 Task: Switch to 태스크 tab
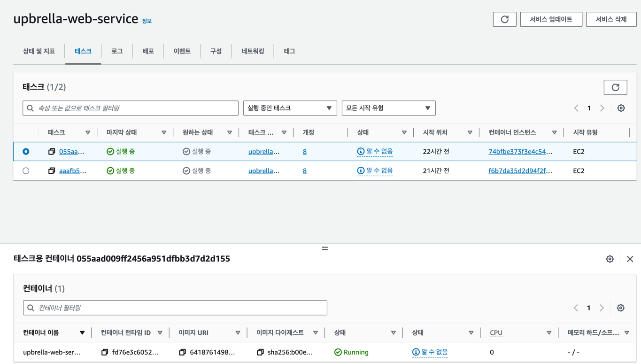(x=83, y=51)
